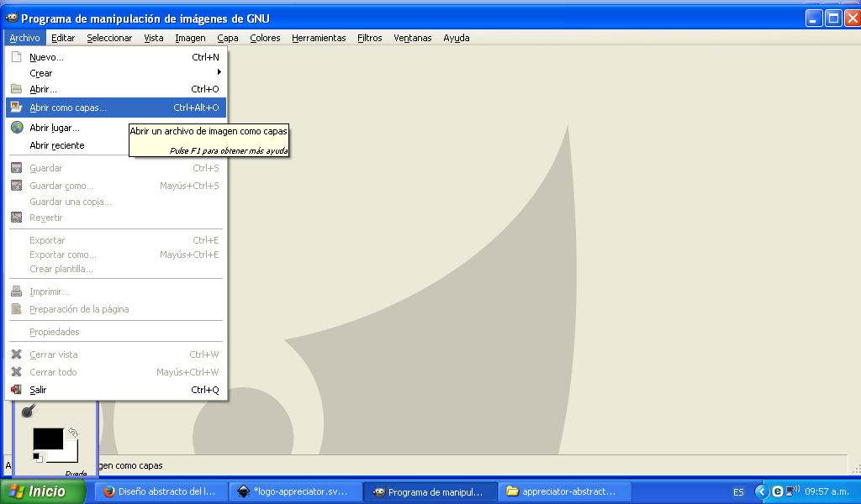Viewport: 861px width, 504px height.
Task: Click the save icon beside Guardar
Action: pos(17,168)
